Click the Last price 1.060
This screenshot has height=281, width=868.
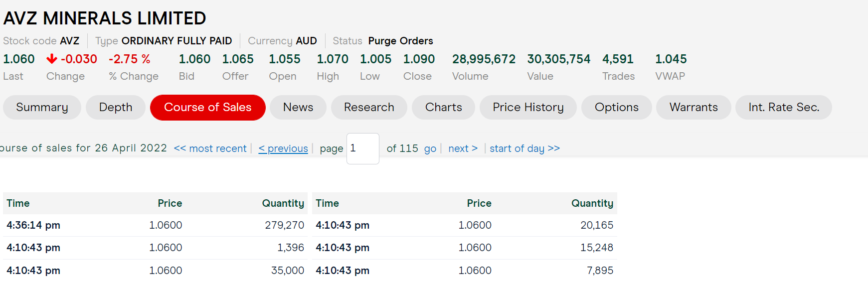19,59
